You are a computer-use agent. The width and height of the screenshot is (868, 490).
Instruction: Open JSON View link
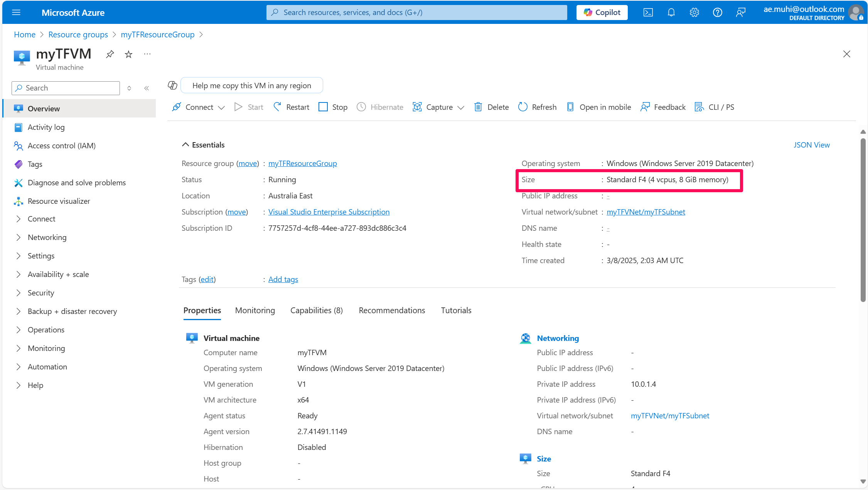coord(811,145)
